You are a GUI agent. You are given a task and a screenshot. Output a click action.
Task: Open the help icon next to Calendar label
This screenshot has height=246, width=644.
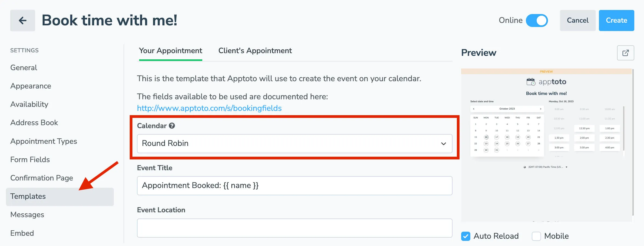click(x=172, y=125)
